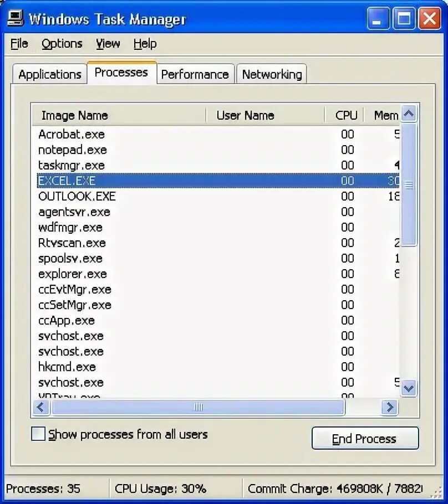Screen dimensions: 448x504
Task: Click the horizontal scrollbar thumb
Action: pyautogui.click(x=198, y=407)
